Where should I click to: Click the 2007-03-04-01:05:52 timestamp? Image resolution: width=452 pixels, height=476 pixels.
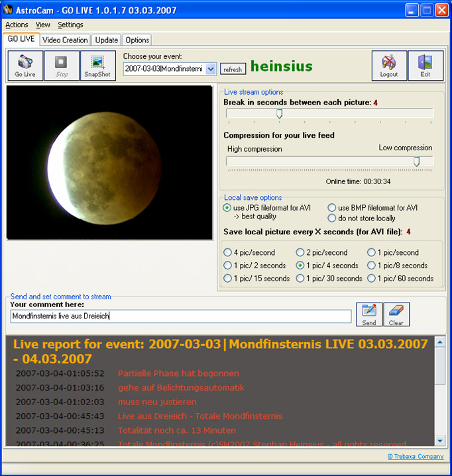pyautogui.click(x=60, y=373)
